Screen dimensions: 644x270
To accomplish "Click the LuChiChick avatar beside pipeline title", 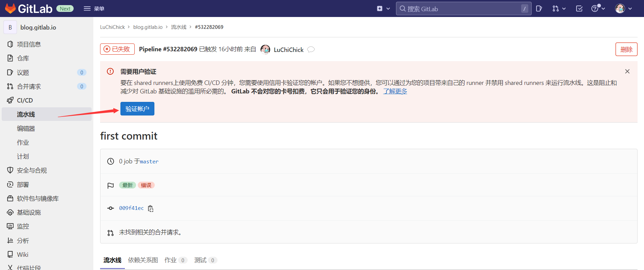I will pyautogui.click(x=265, y=50).
